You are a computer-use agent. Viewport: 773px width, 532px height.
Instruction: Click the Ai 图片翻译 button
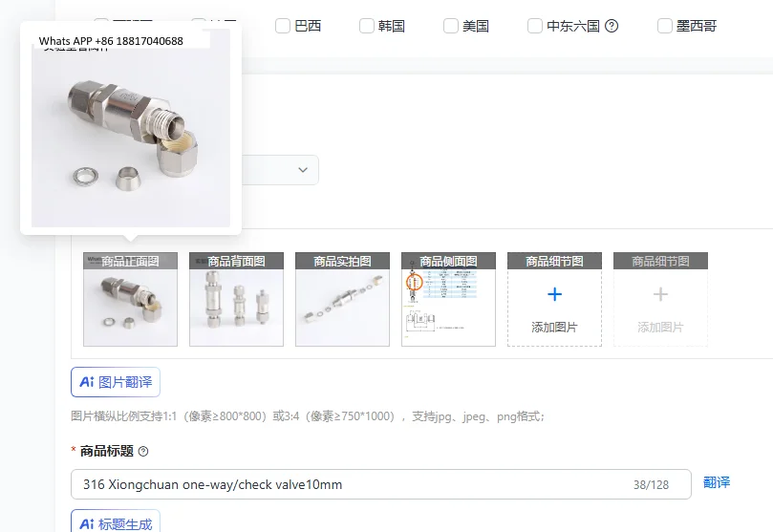116,382
